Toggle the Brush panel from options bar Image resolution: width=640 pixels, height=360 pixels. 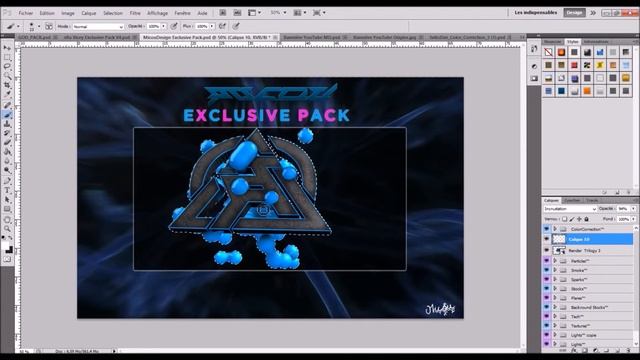pyautogui.click(x=49, y=26)
